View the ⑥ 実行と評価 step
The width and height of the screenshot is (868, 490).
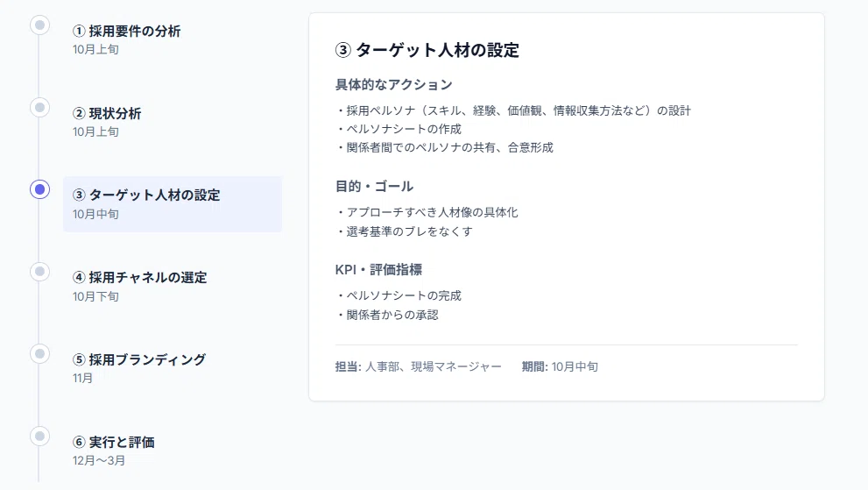click(x=173, y=450)
